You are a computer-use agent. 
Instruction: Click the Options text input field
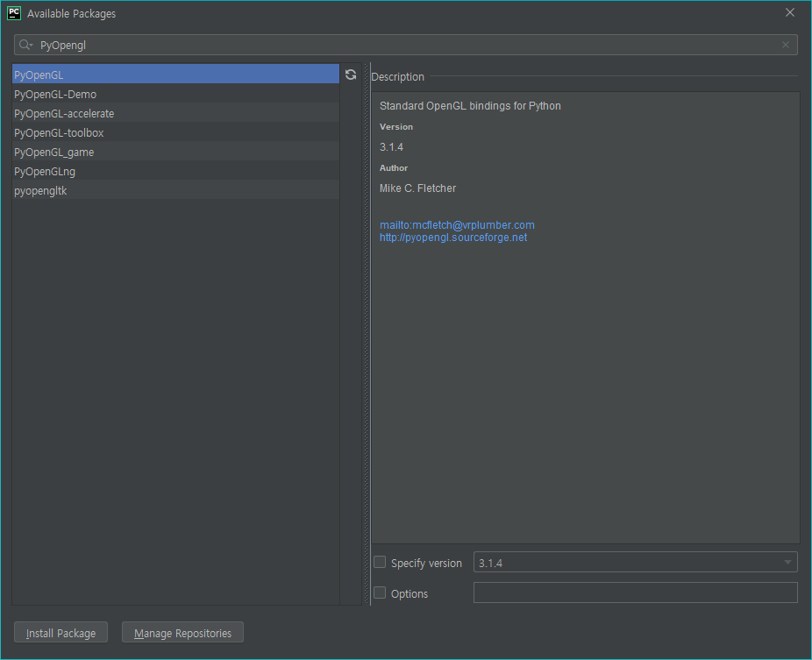(635, 593)
